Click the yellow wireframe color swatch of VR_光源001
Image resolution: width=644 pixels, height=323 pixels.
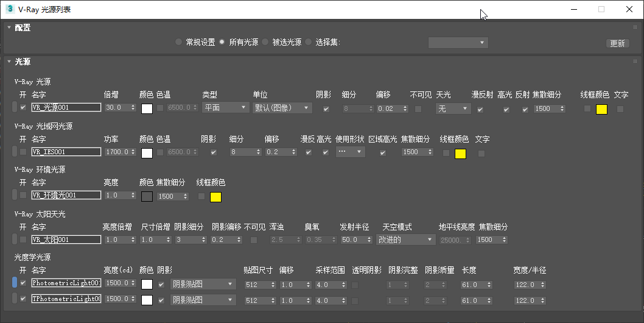point(602,109)
